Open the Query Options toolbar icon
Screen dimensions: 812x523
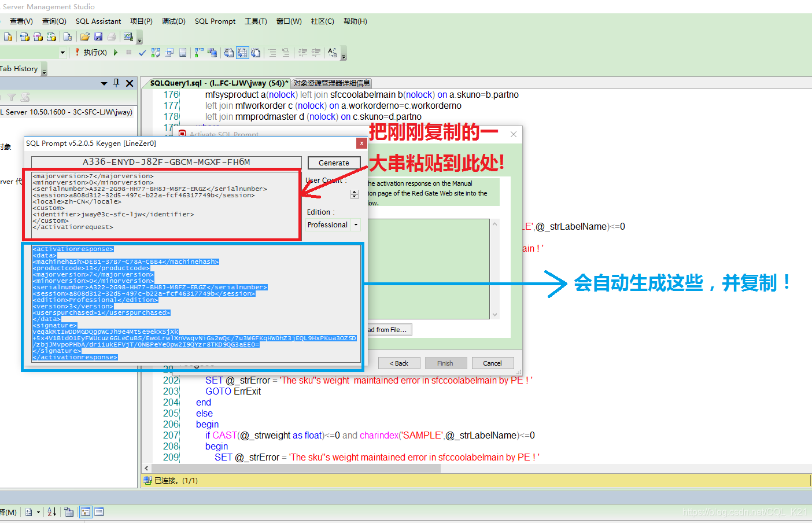169,53
